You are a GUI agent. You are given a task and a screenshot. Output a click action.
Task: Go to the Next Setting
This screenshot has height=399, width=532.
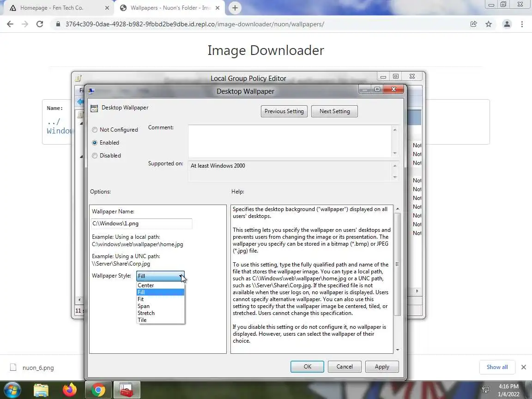pyautogui.click(x=334, y=111)
